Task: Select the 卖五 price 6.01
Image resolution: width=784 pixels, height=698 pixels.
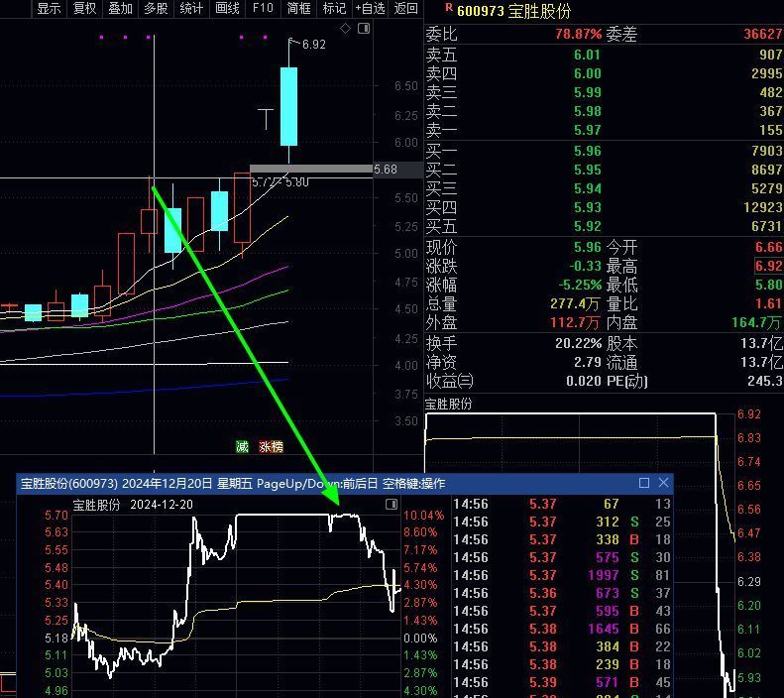Action: [587, 55]
